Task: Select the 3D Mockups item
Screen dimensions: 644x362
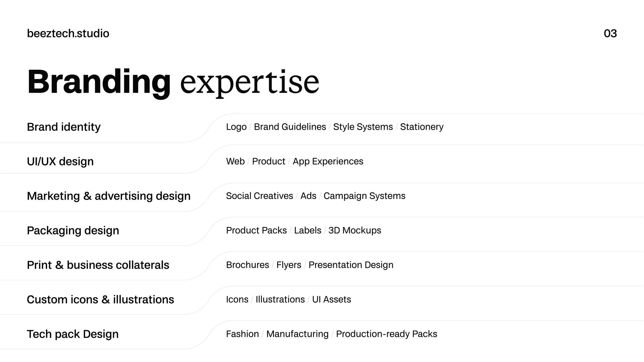Action: (355, 231)
